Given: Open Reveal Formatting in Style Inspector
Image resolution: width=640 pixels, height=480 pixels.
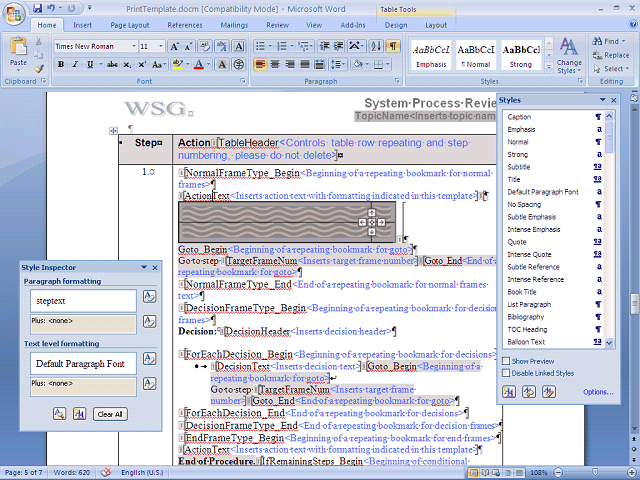Looking at the screenshot, I should click(58, 413).
